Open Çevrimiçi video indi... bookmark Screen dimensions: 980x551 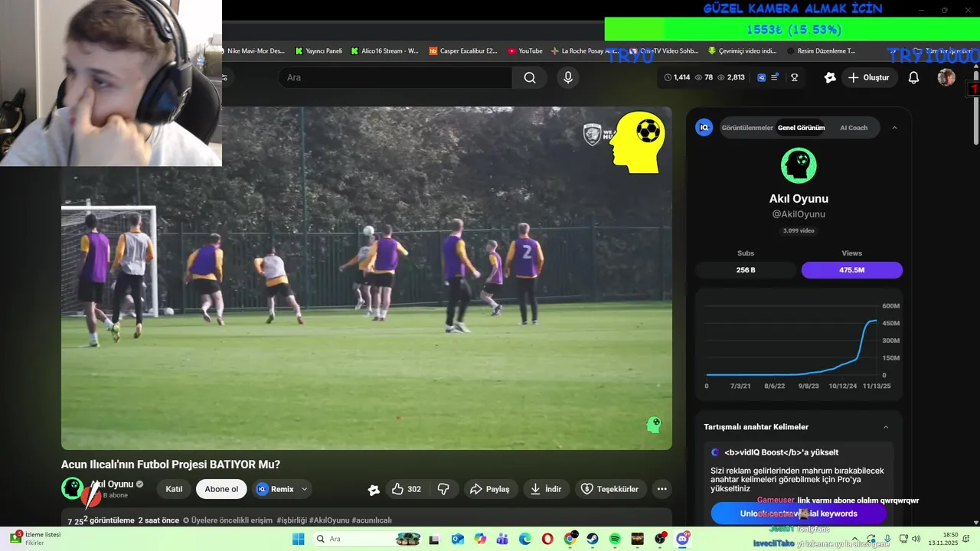(x=742, y=51)
